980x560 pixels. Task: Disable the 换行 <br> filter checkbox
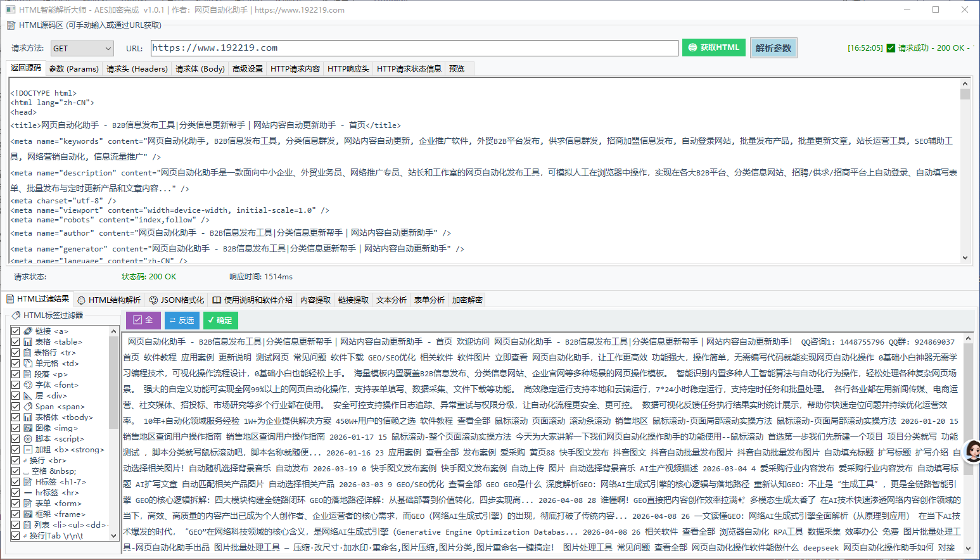coord(15,460)
